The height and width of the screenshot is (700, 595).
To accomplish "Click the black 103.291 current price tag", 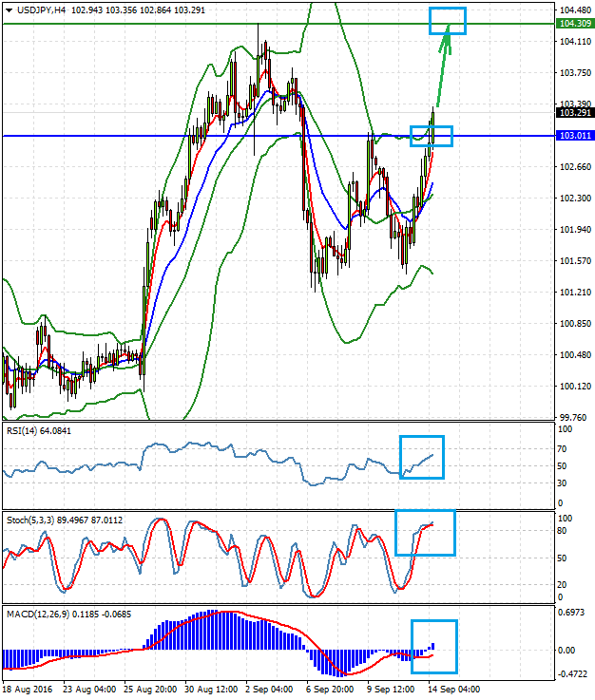I will coord(573,113).
